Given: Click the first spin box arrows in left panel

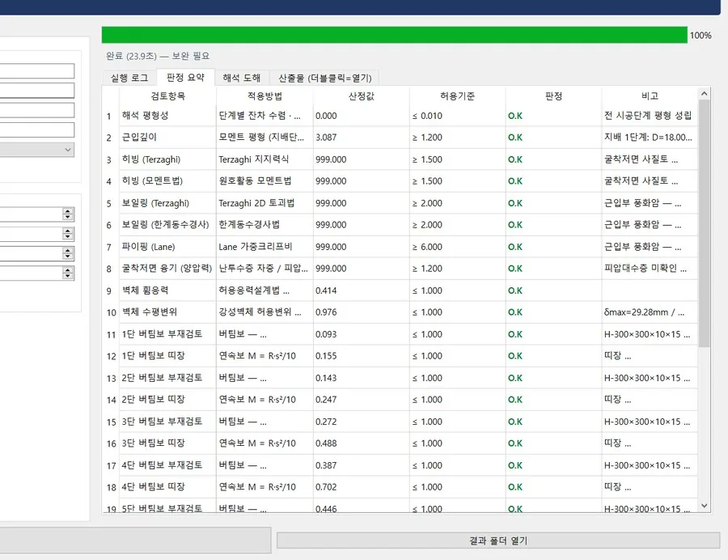Looking at the screenshot, I should click(68, 214).
